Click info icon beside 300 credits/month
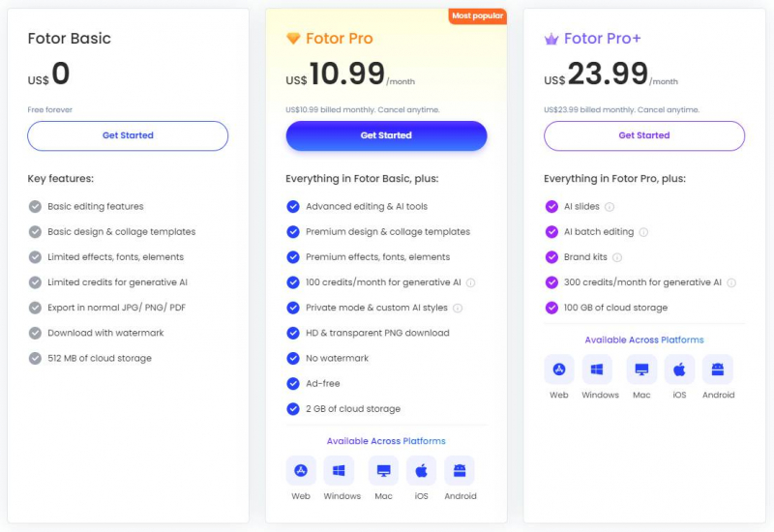This screenshot has height=532, width=774. (731, 282)
